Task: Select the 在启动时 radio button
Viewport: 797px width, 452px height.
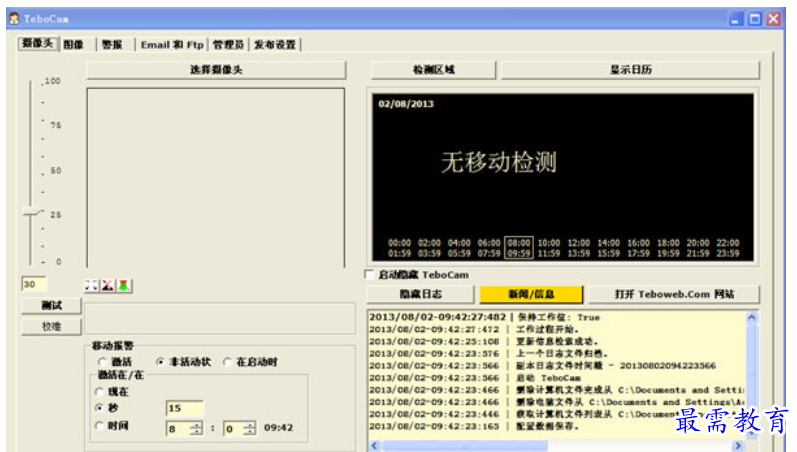Action: (x=228, y=361)
